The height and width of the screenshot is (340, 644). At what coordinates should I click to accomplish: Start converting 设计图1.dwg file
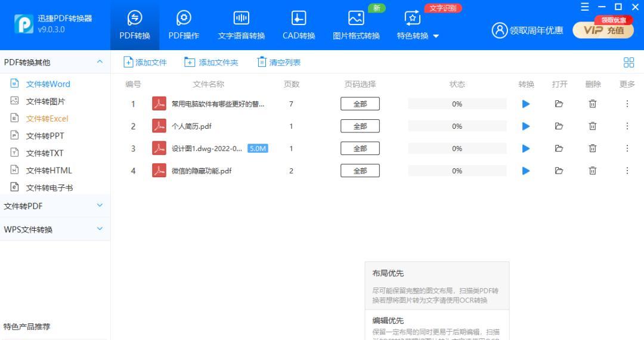tap(526, 149)
